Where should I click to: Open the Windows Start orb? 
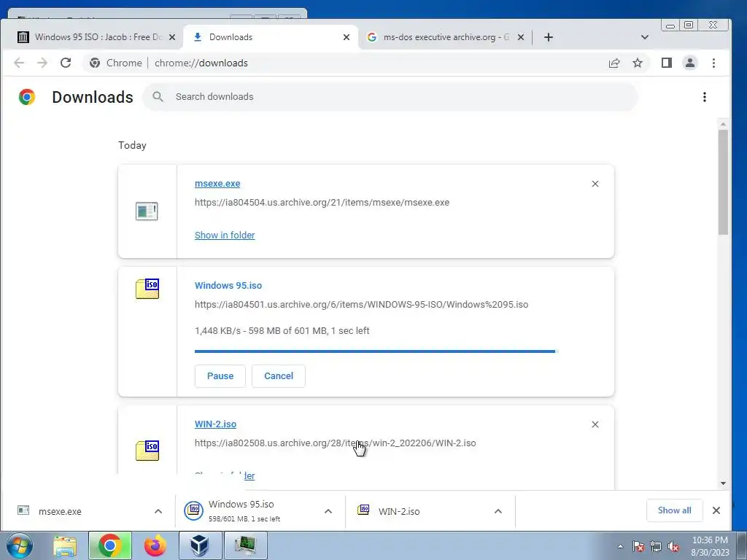20,545
